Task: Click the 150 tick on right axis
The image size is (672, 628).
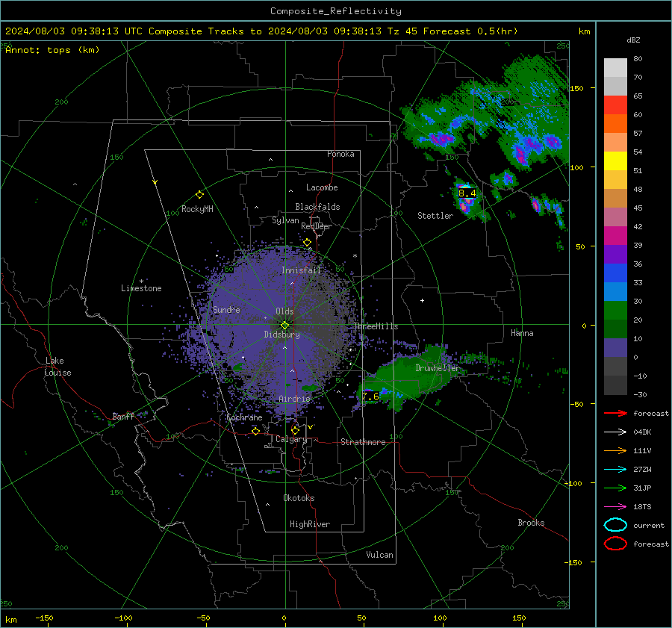Action: [x=576, y=88]
